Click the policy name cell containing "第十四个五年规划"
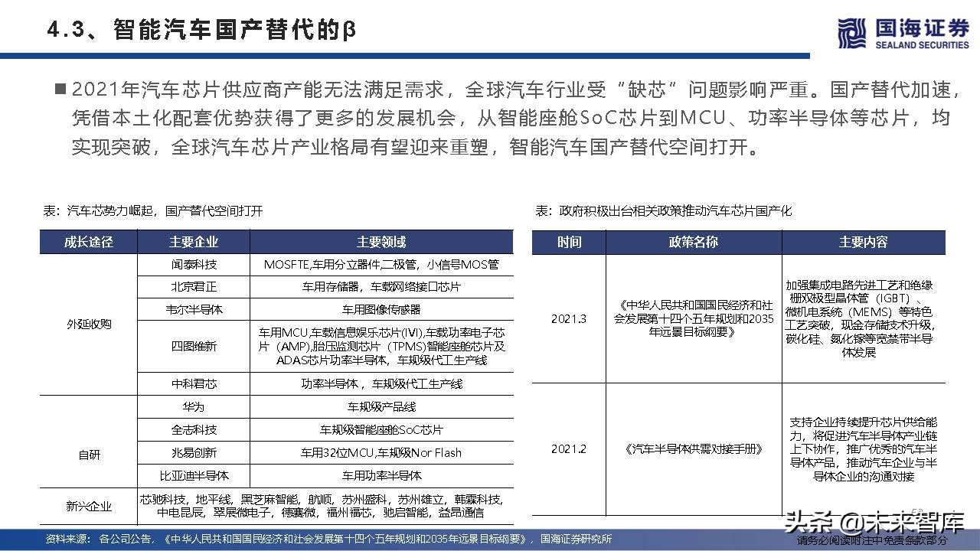 [694, 318]
